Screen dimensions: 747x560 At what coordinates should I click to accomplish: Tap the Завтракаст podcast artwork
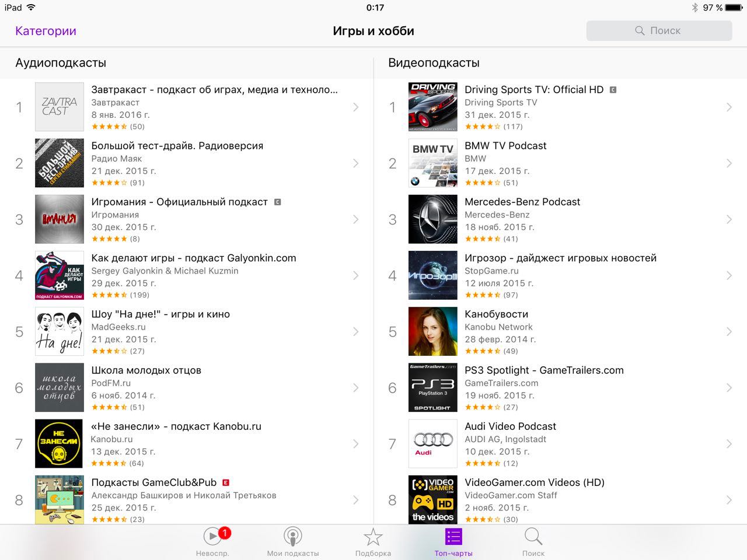[x=60, y=107]
